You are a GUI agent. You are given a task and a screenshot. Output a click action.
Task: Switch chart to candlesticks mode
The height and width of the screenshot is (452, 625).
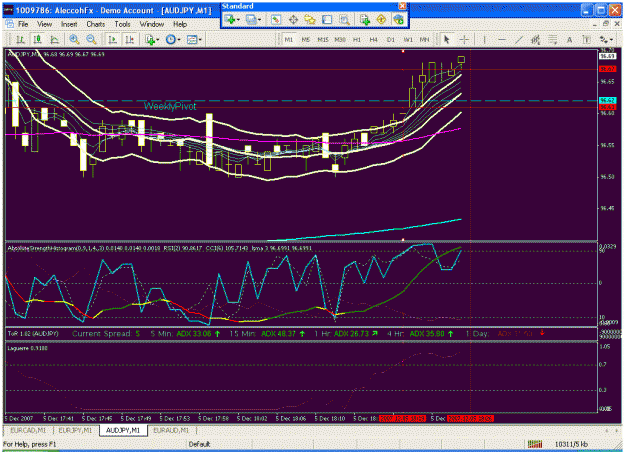[x=37, y=39]
